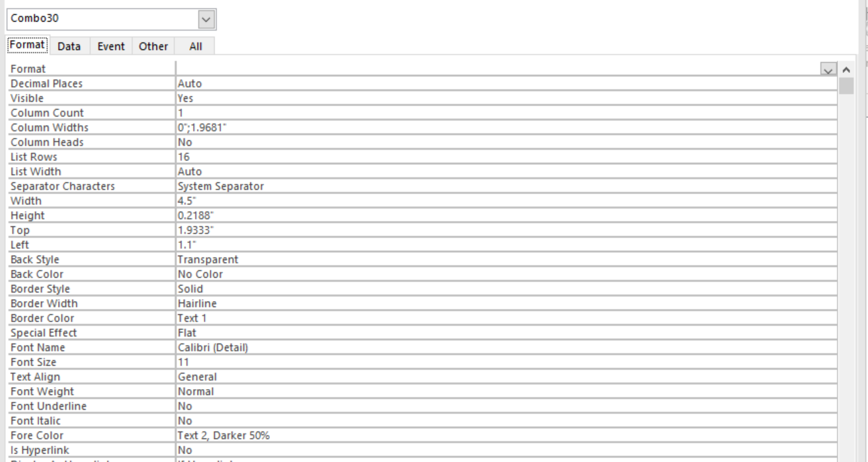Click the Format tab

[27, 46]
